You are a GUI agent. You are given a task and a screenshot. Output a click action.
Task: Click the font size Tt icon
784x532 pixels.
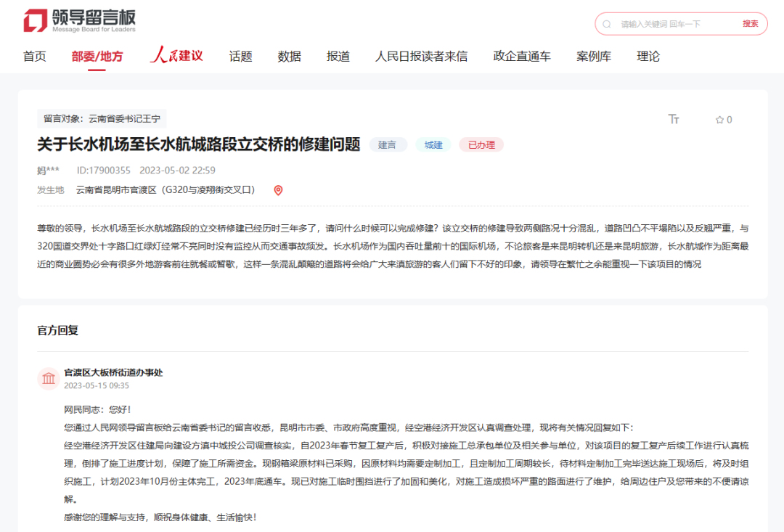click(x=674, y=119)
